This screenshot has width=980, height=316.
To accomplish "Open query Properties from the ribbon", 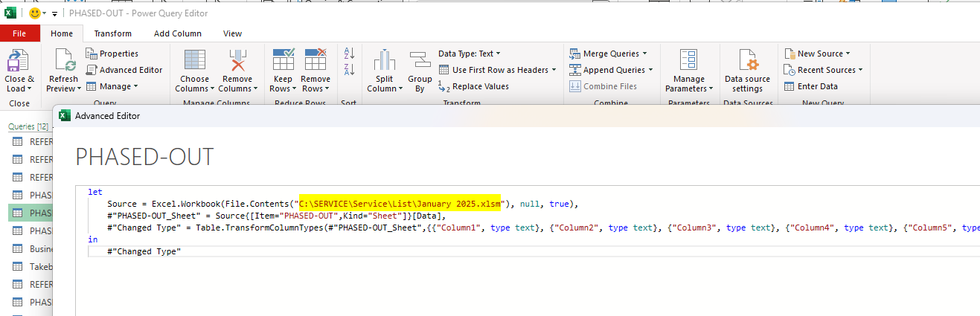I will [x=112, y=54].
